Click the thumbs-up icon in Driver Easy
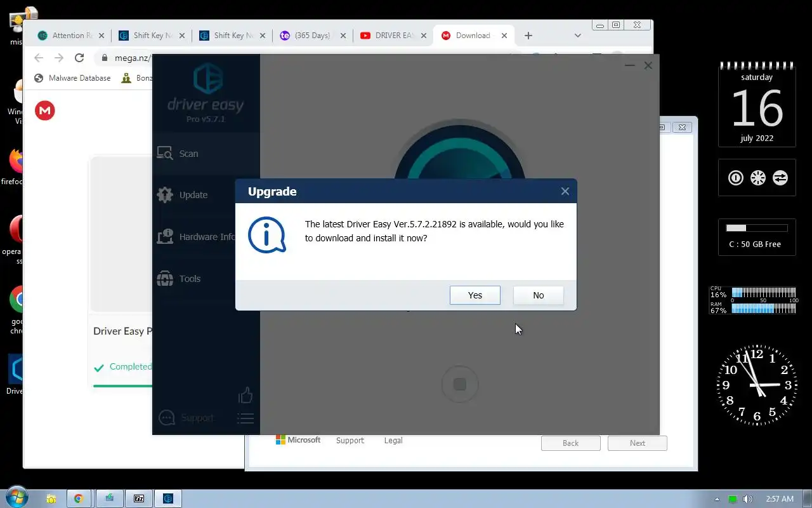812x508 pixels. 246,396
